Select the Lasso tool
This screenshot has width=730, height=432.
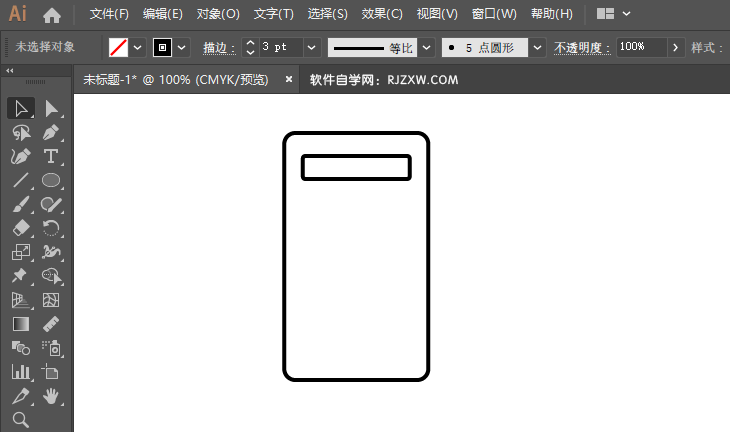click(21, 133)
